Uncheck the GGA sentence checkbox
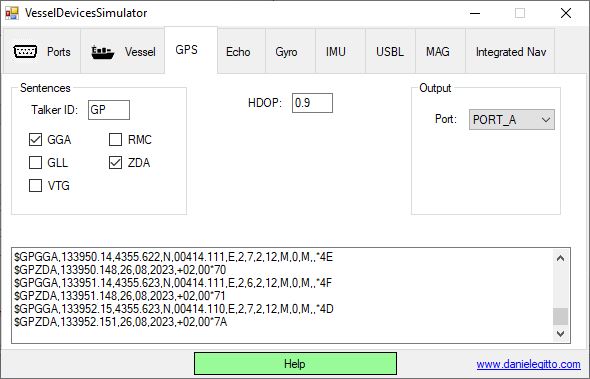Image resolution: width=590 pixels, height=379 pixels. (x=35, y=140)
